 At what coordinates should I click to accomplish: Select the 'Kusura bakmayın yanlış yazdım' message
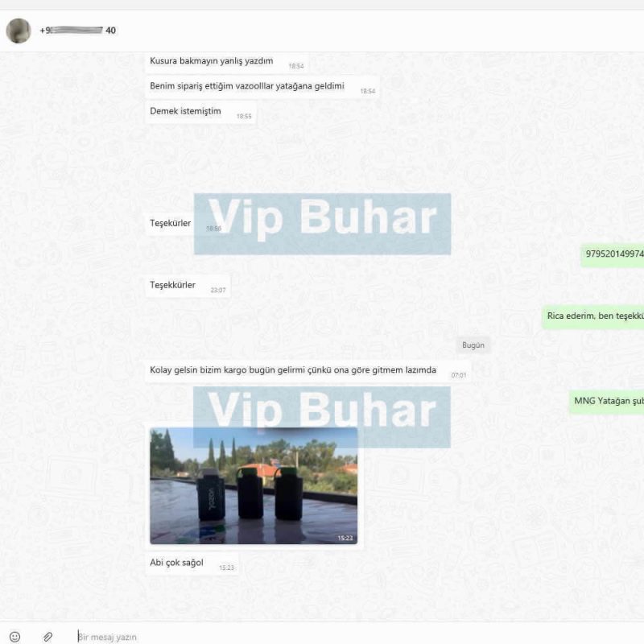click(x=227, y=63)
